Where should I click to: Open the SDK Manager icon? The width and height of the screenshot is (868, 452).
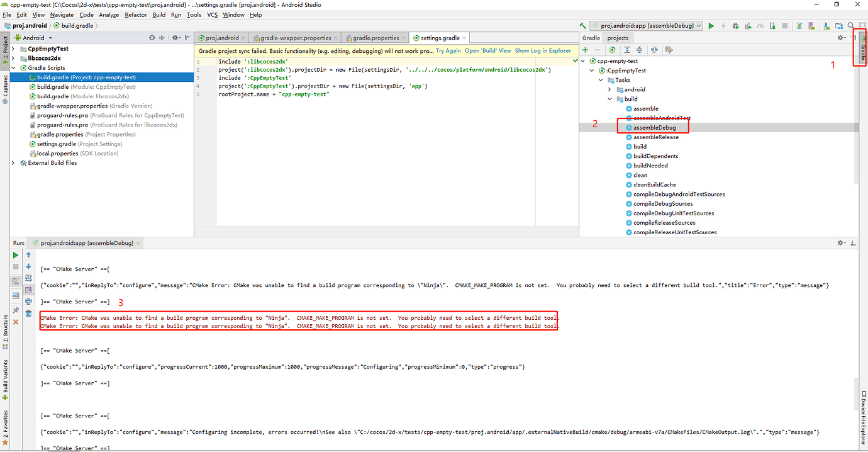pyautogui.click(x=826, y=26)
